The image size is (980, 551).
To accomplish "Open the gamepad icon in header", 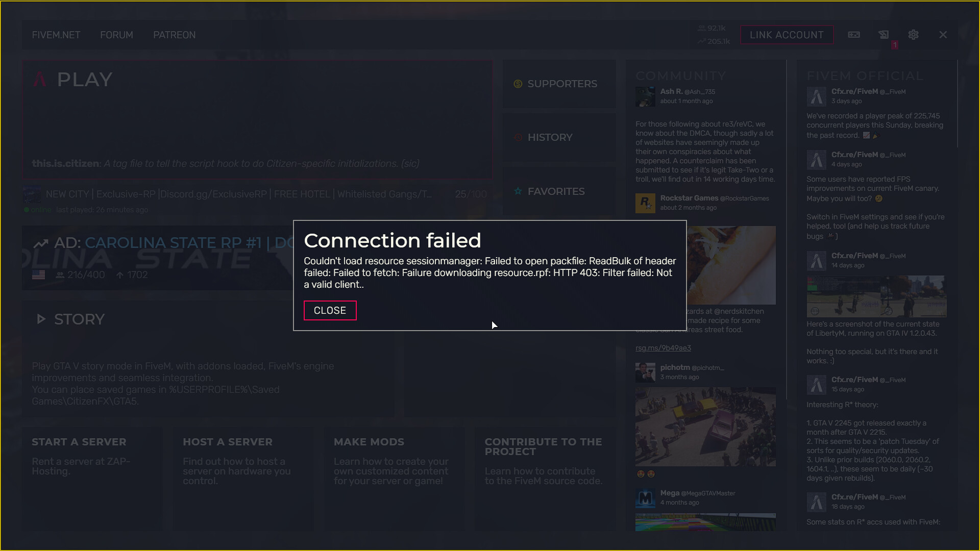I will pos(854,35).
